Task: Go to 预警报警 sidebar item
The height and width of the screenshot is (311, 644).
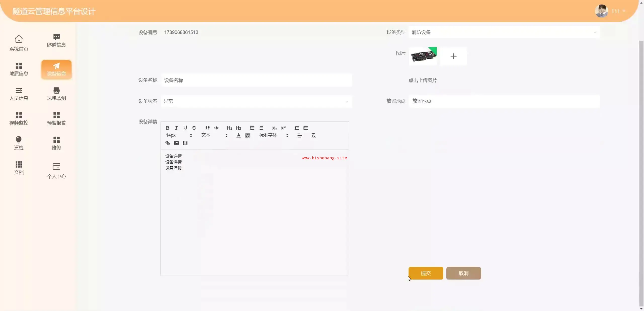Action: point(56,119)
